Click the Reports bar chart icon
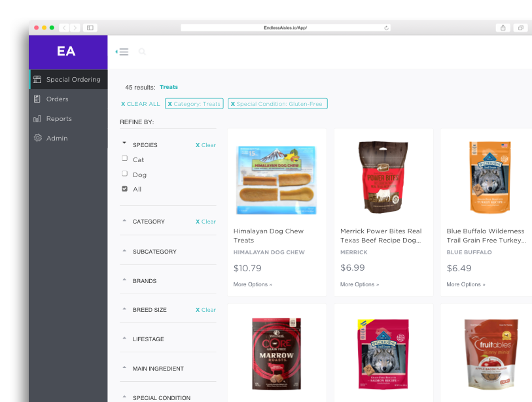 pyautogui.click(x=37, y=118)
